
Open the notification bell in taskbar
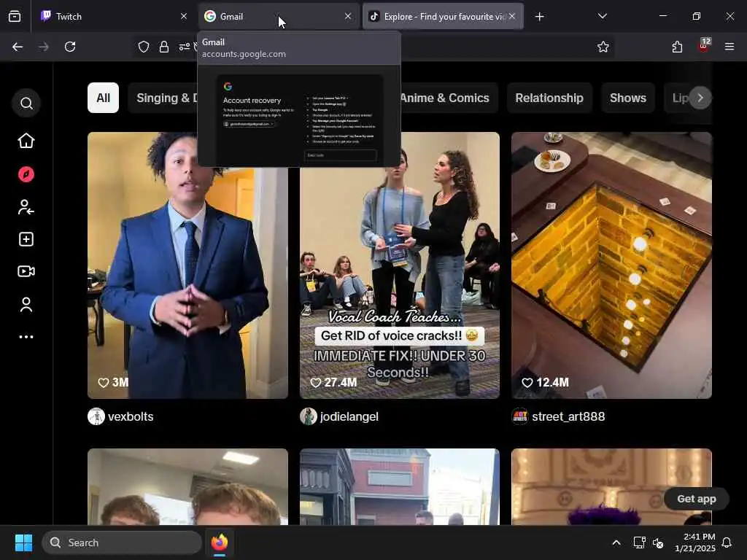(727, 542)
